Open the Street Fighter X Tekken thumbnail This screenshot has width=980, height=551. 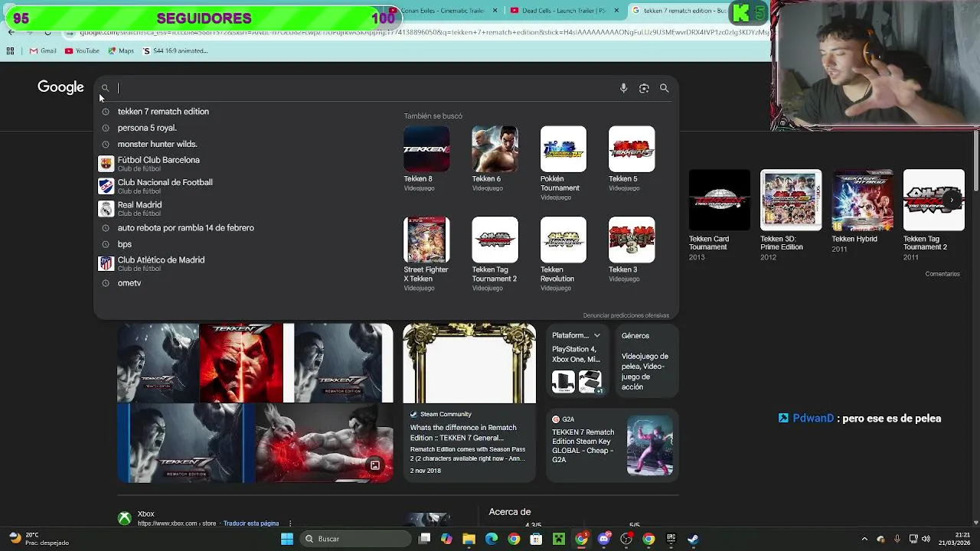pos(426,240)
